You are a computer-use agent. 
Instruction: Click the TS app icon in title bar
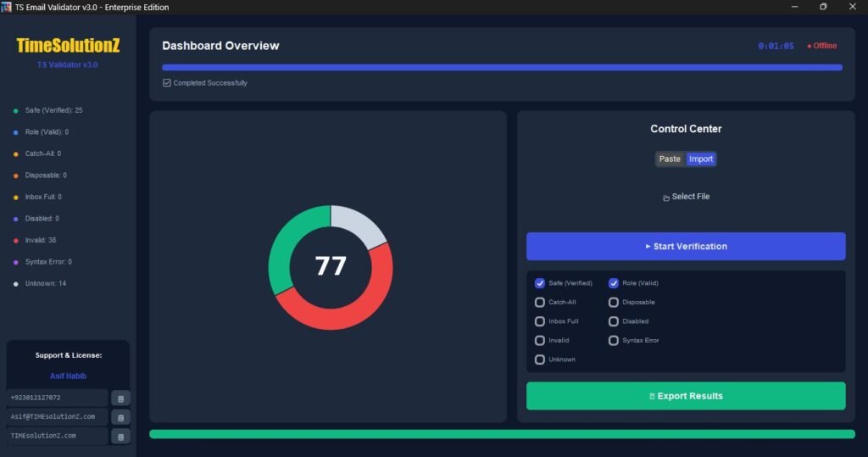(x=7, y=7)
